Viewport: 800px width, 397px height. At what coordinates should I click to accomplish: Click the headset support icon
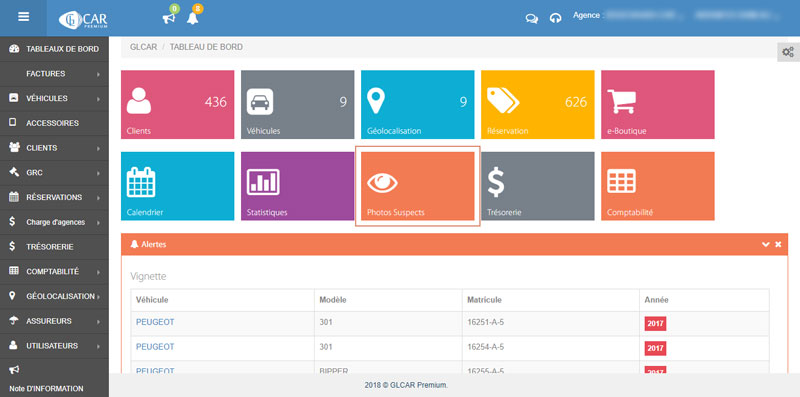[556, 18]
